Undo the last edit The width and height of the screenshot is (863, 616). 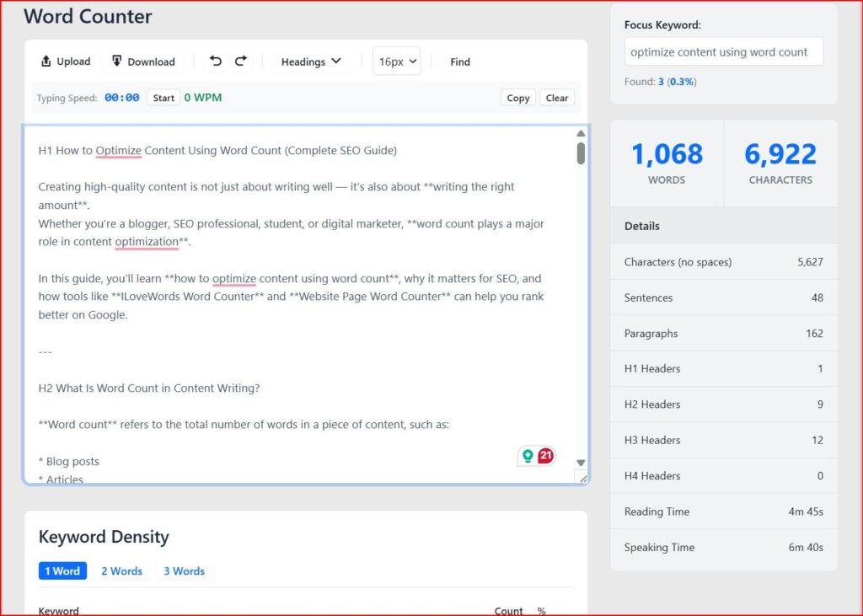tap(216, 61)
